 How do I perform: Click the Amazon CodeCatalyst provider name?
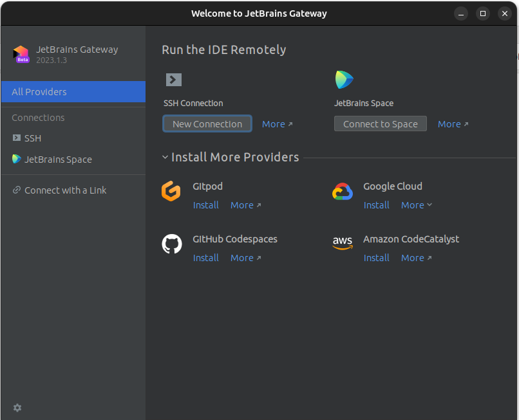click(411, 239)
